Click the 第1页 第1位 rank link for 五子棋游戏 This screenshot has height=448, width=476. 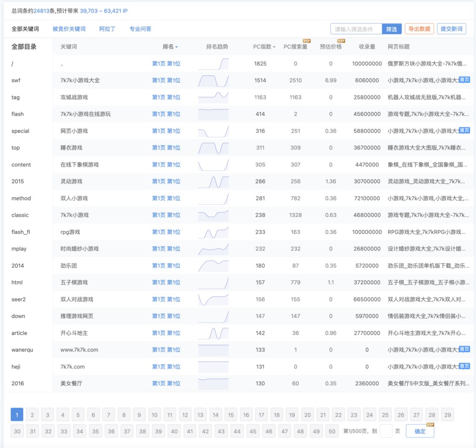[166, 282]
